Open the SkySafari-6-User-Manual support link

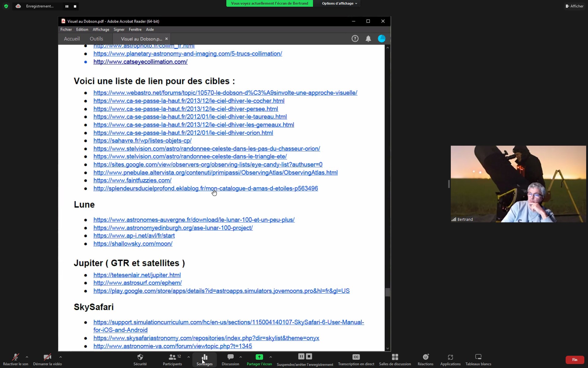tap(229, 326)
